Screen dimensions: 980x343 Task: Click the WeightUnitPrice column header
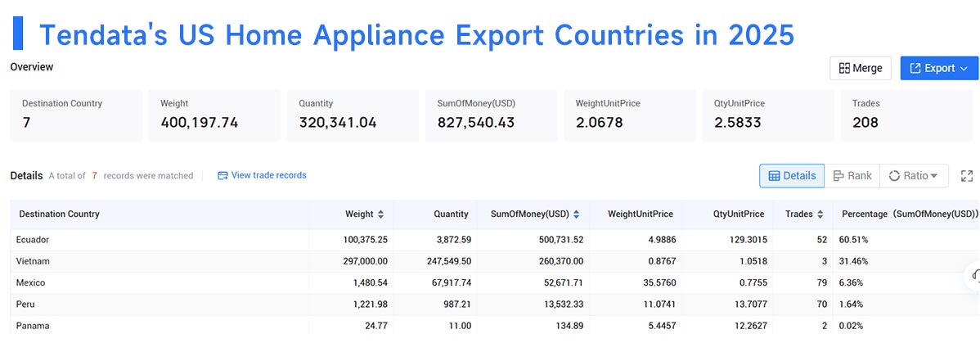pyautogui.click(x=641, y=214)
